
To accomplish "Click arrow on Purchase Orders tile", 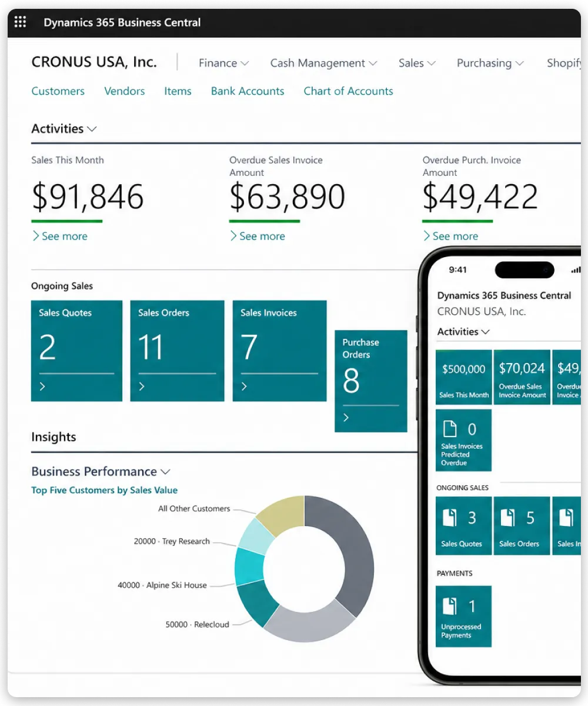I will [346, 417].
